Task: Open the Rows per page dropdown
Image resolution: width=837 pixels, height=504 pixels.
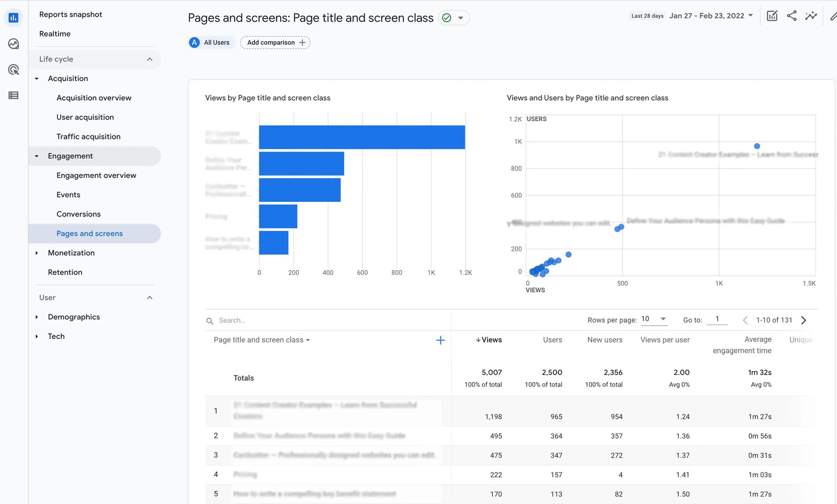Action: 654,319
